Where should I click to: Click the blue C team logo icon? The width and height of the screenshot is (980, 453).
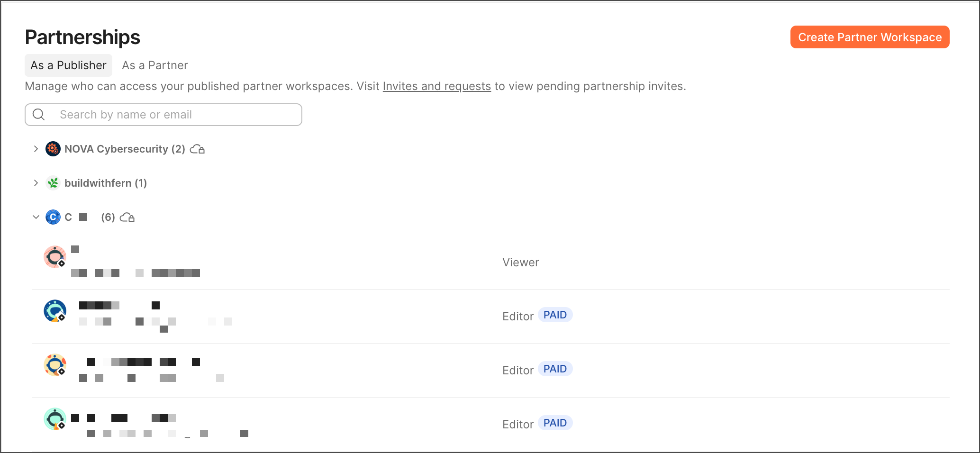pyautogui.click(x=53, y=217)
